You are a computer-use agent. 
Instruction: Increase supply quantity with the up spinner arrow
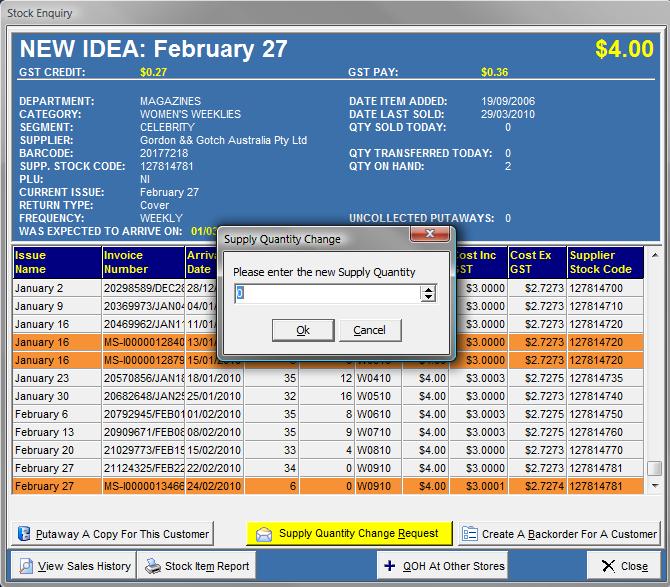click(x=429, y=289)
